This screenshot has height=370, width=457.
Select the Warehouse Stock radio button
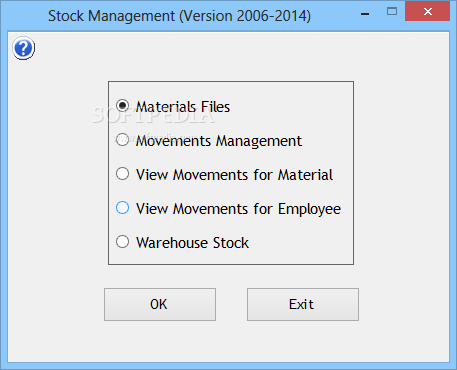click(122, 242)
